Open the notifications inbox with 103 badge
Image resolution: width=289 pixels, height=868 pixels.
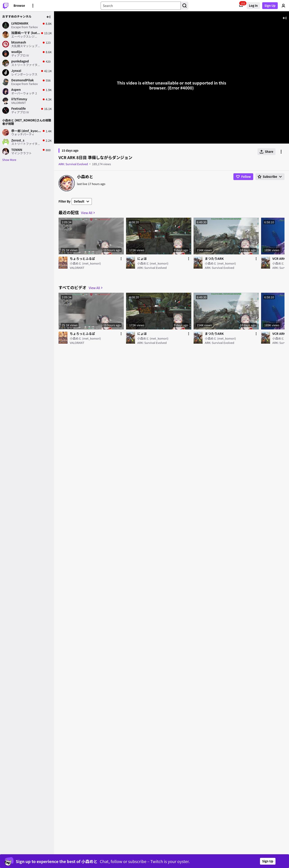coord(241,5)
